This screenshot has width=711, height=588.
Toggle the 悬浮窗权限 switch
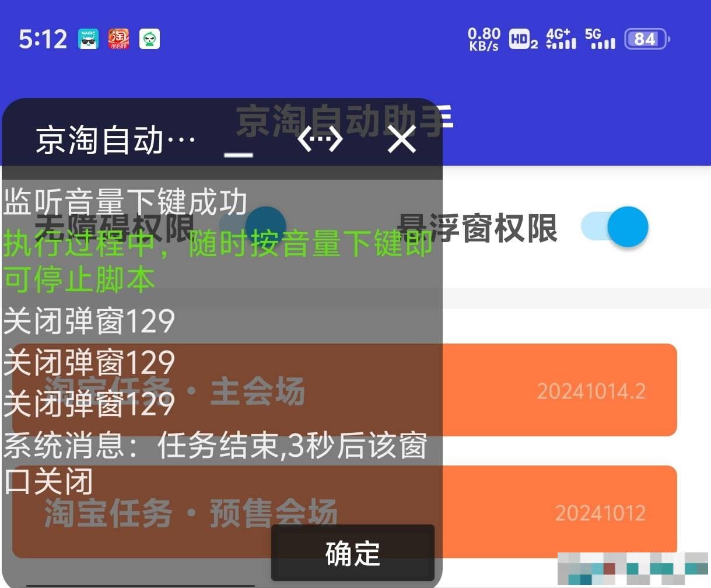tap(615, 226)
